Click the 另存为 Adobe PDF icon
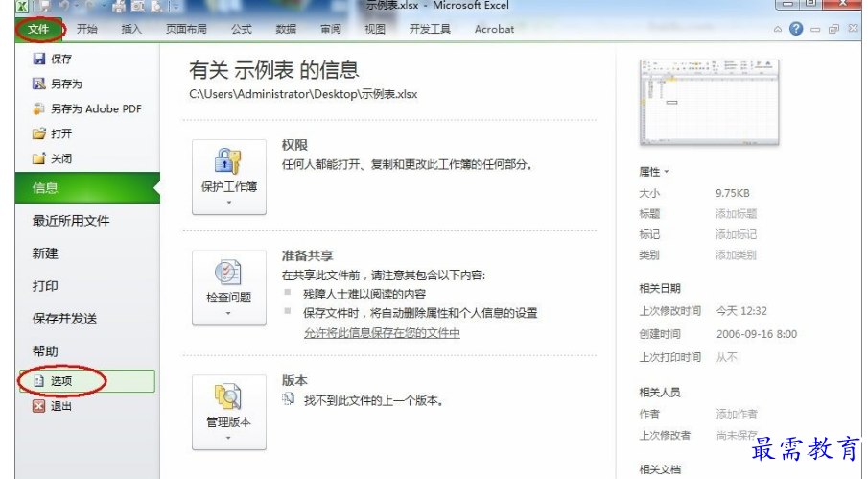868x479 pixels. [x=38, y=108]
